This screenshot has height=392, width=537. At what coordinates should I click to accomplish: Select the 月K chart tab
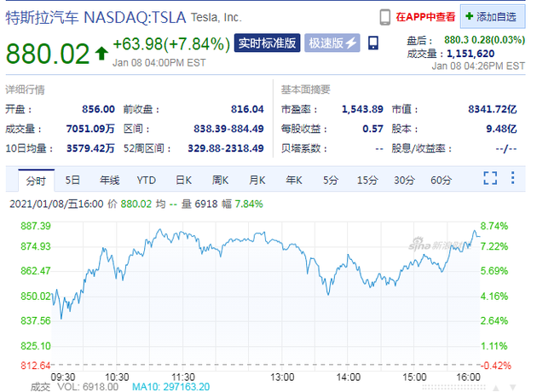[257, 180]
